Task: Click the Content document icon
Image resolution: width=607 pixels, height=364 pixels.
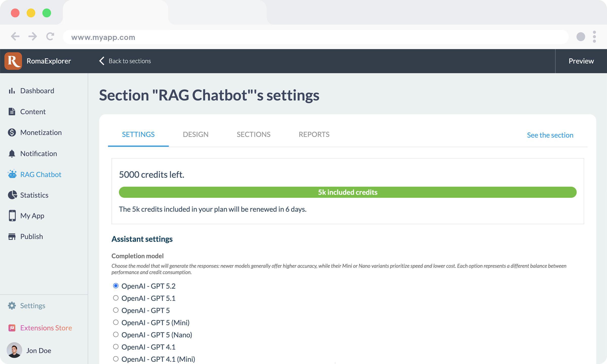Action: coord(12,111)
